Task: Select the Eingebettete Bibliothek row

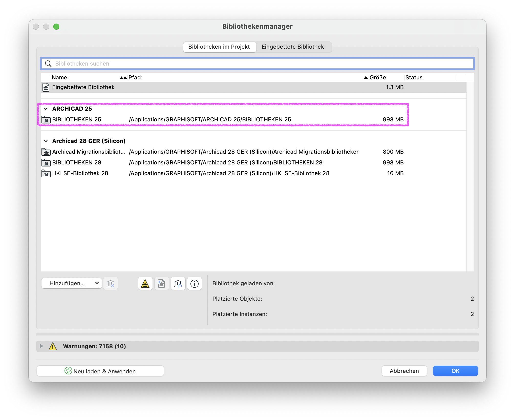Action: point(253,87)
